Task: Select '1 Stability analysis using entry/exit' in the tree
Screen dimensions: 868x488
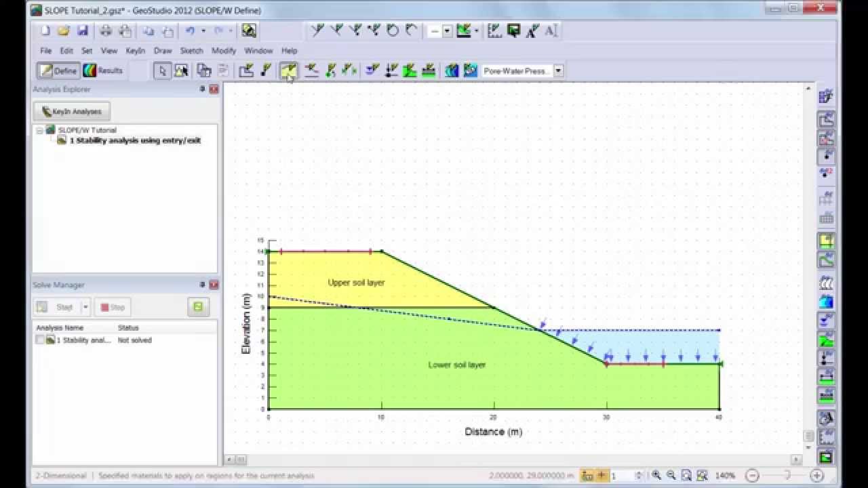Action: [x=135, y=141]
